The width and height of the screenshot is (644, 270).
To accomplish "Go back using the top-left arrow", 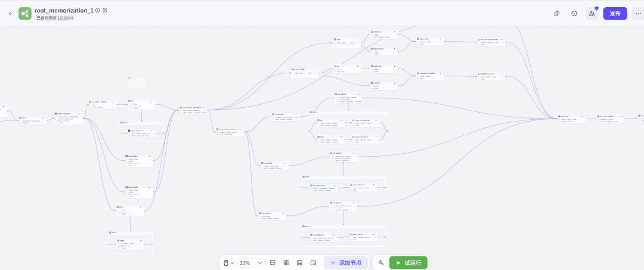I will (x=10, y=13).
